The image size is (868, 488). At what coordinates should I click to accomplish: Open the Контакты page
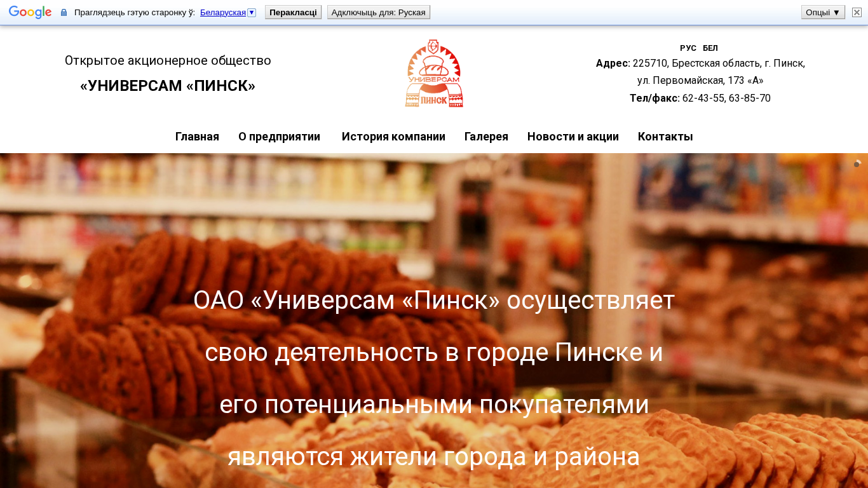(x=665, y=137)
